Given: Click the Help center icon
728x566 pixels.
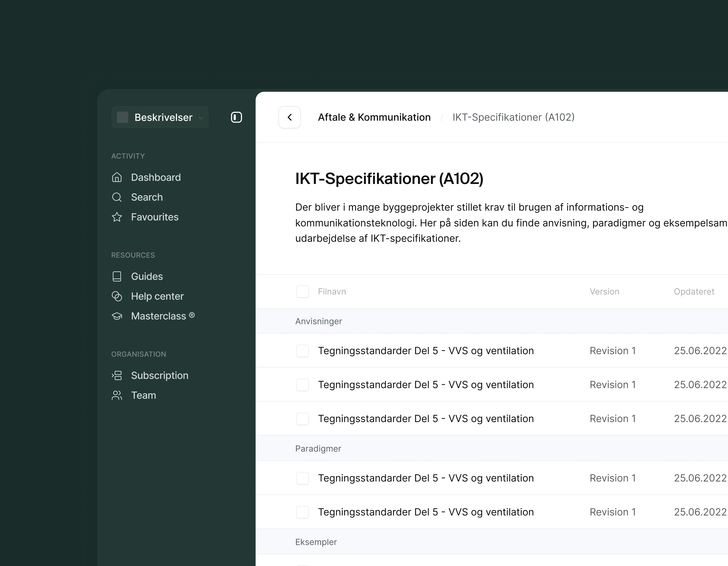Looking at the screenshot, I should coord(117,296).
